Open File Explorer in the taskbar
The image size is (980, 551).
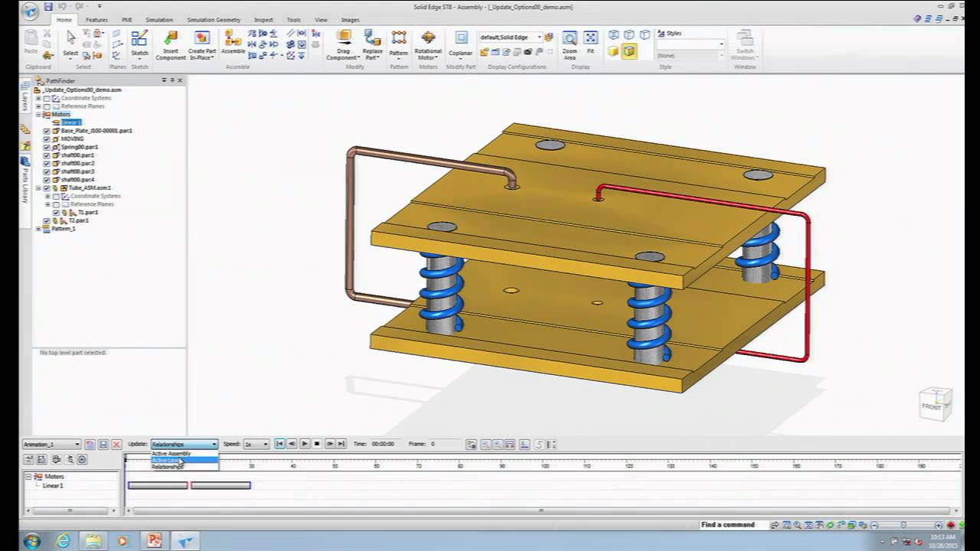pyautogui.click(x=93, y=540)
